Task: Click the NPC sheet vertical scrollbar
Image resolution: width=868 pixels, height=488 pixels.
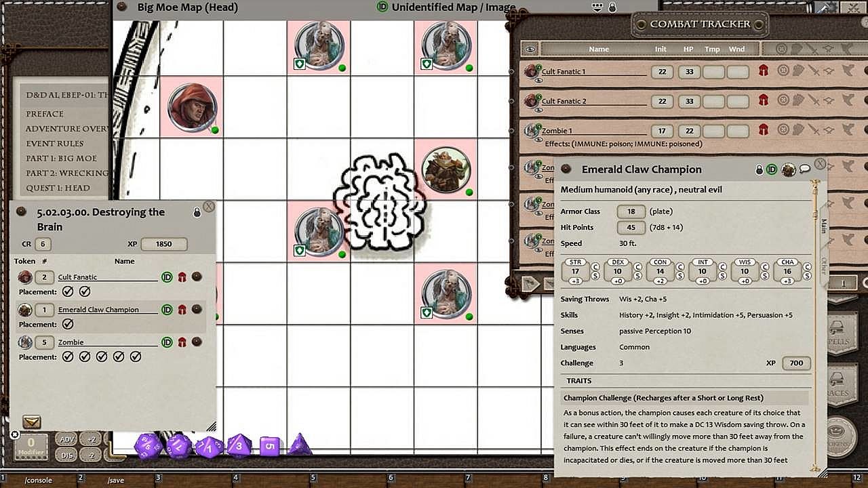Action: point(816,325)
